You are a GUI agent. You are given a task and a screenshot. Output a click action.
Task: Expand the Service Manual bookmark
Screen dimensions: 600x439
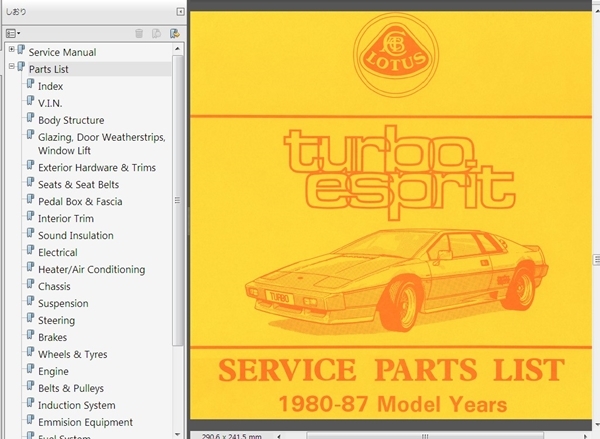[x=11, y=49]
